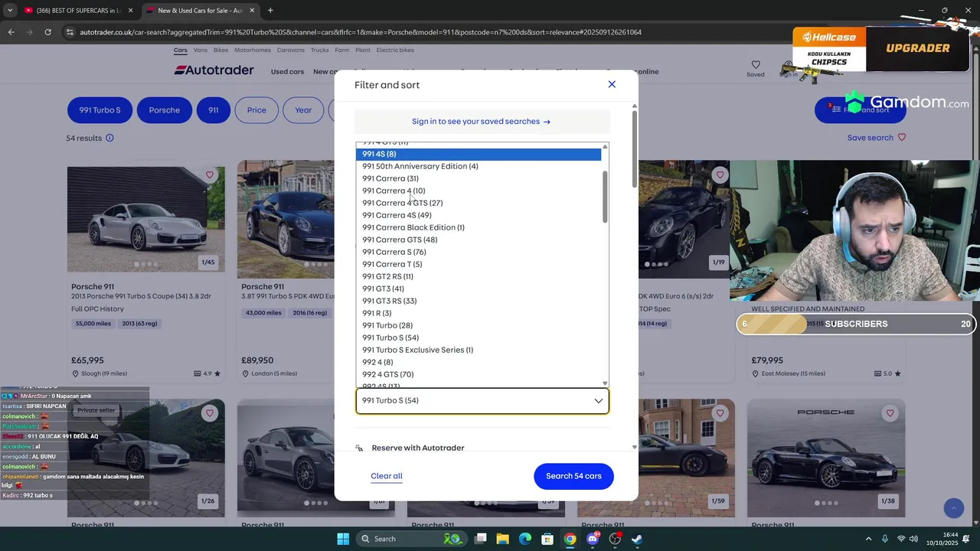Screen dimensions: 980x551
Task: Click the browser address bar
Action: (x=360, y=32)
